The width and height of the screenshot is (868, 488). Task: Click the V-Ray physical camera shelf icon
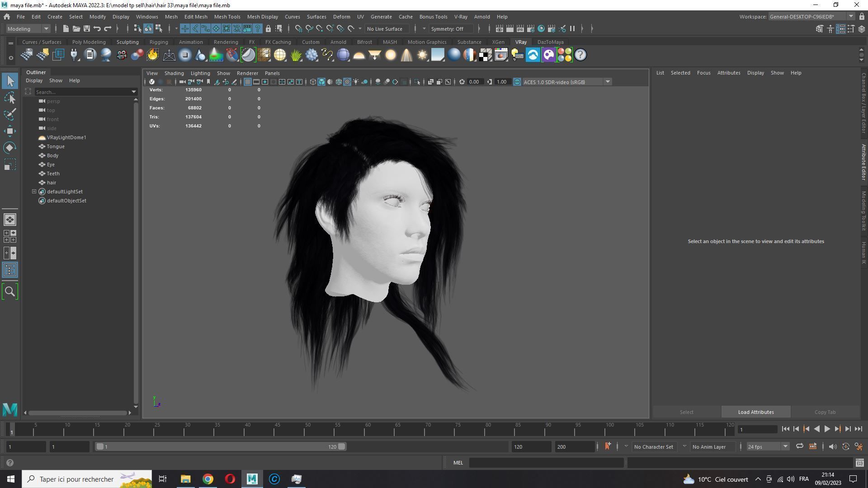121,55
